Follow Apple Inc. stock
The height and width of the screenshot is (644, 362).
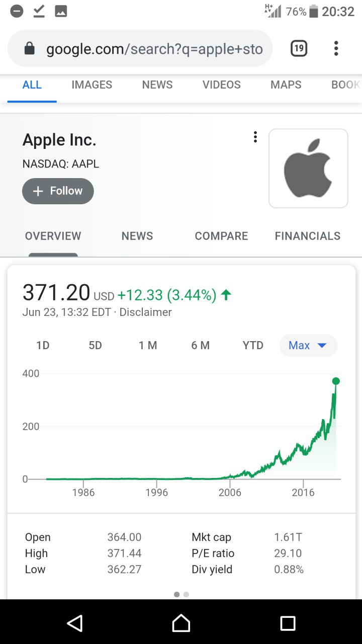click(58, 191)
